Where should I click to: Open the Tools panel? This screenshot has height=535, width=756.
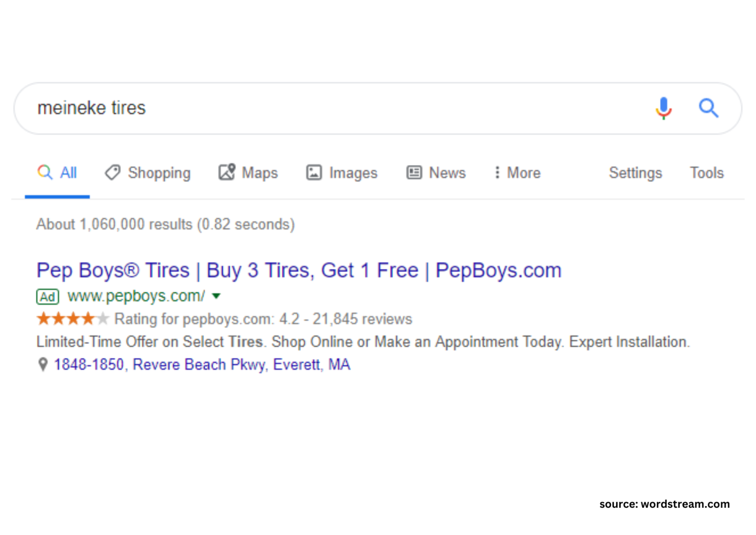[x=707, y=172]
